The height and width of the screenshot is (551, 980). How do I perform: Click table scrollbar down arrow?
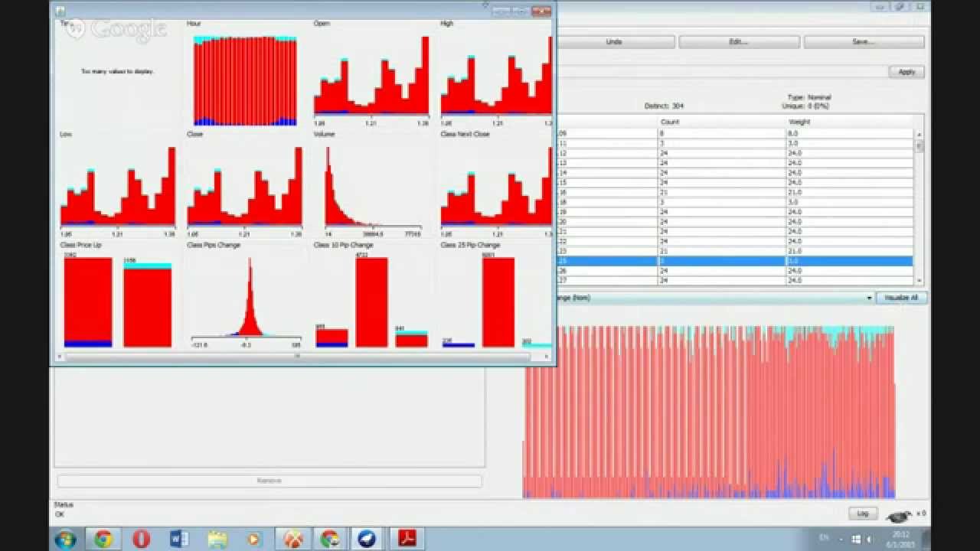[x=920, y=281]
